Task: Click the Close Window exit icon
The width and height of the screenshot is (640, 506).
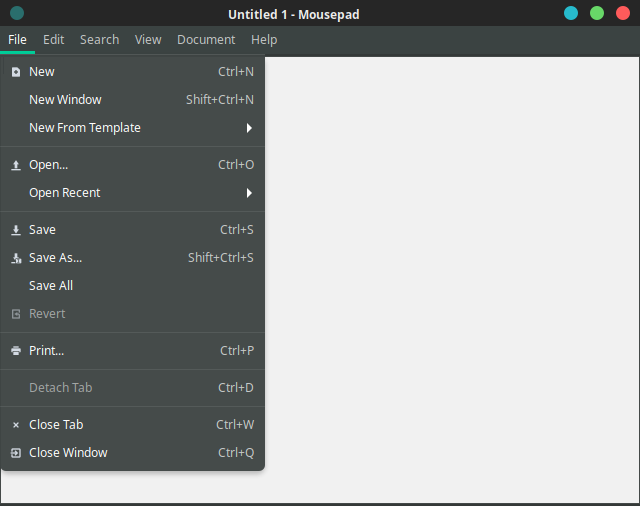Action: [16, 453]
